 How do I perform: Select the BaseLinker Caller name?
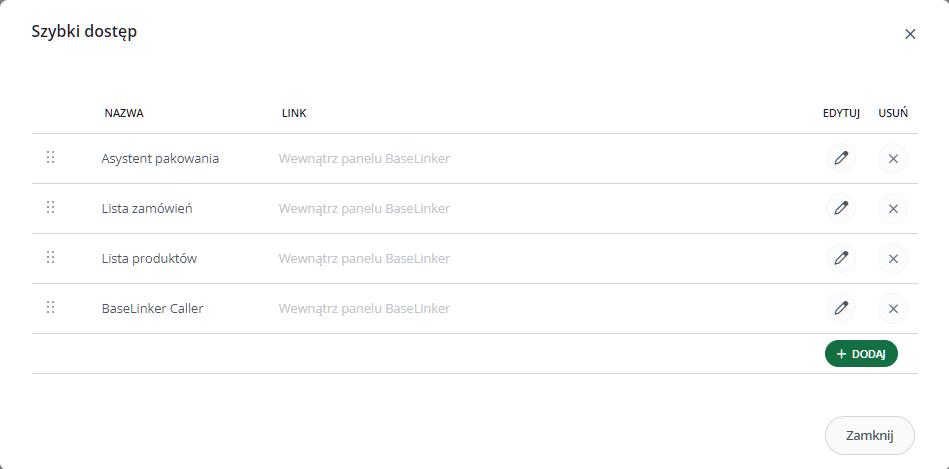tap(153, 308)
